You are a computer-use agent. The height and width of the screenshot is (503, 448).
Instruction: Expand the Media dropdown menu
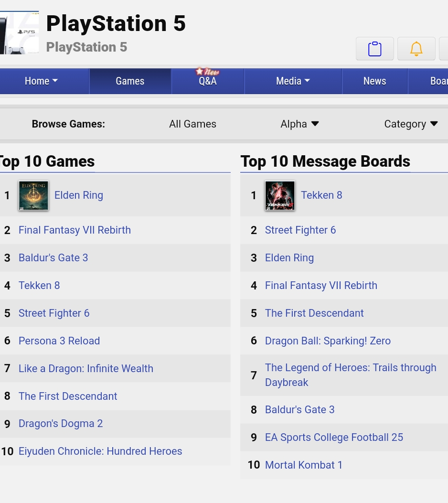click(x=293, y=81)
